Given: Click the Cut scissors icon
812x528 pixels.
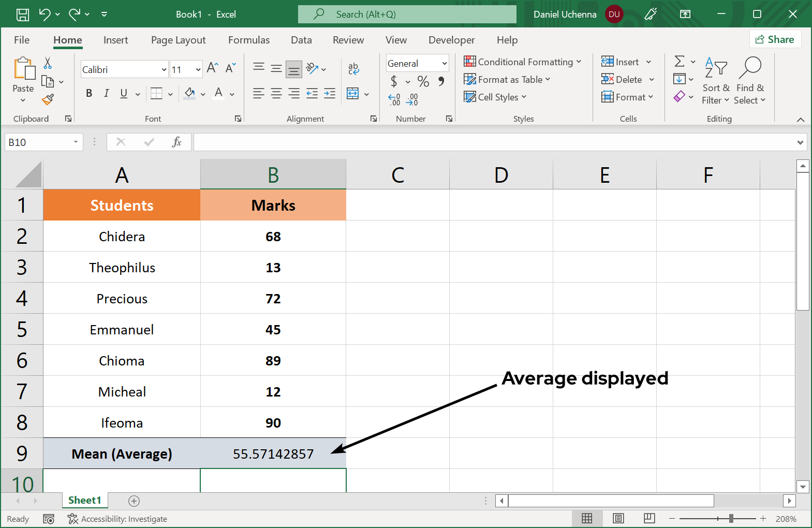Looking at the screenshot, I should pyautogui.click(x=48, y=63).
